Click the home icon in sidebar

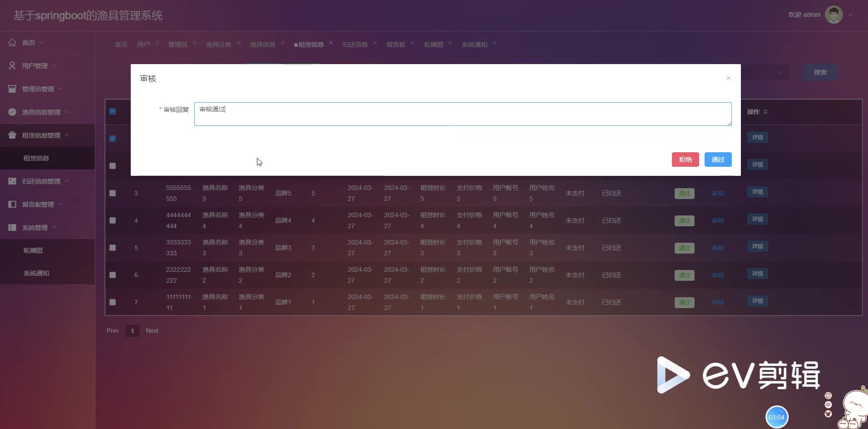12,42
